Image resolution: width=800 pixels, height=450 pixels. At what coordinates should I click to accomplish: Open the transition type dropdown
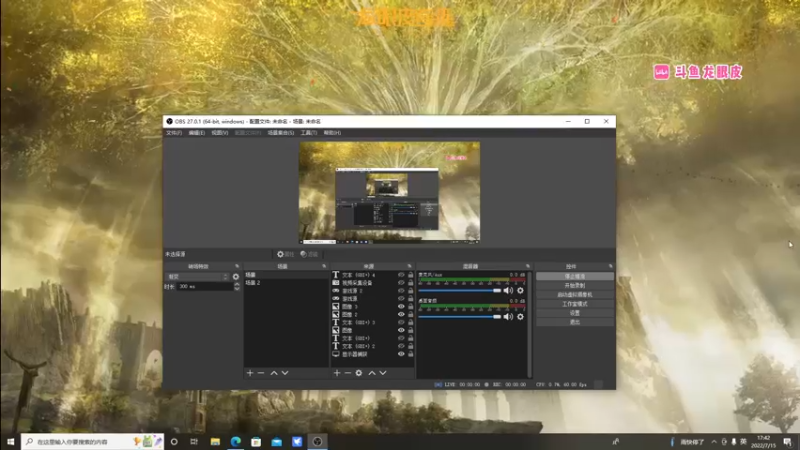pos(197,277)
